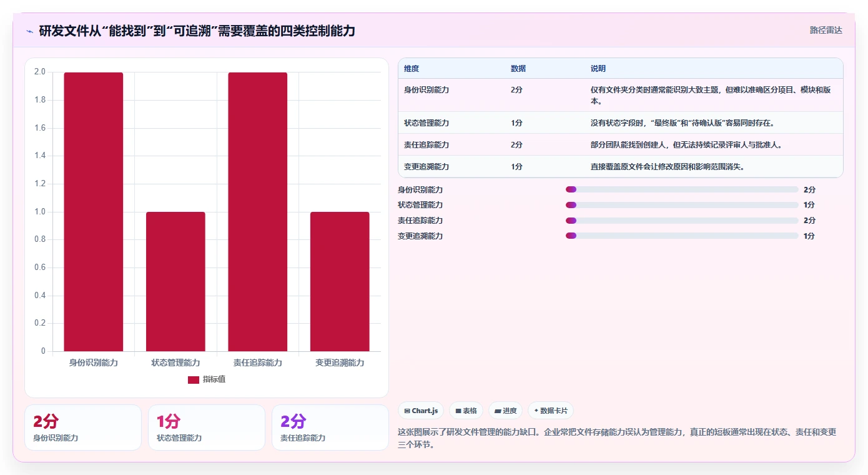Click the blue lightning icon beside the title
Image resolution: width=868 pixels, height=475 pixels.
coord(29,31)
